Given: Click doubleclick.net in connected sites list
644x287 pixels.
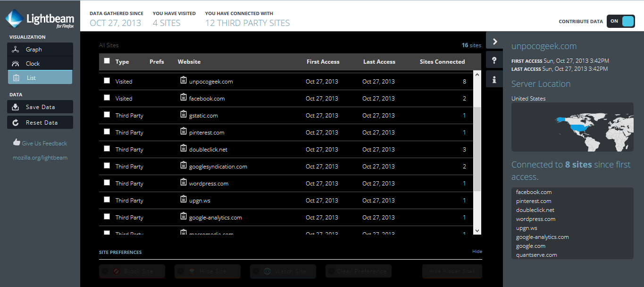Looking at the screenshot, I should [535, 210].
